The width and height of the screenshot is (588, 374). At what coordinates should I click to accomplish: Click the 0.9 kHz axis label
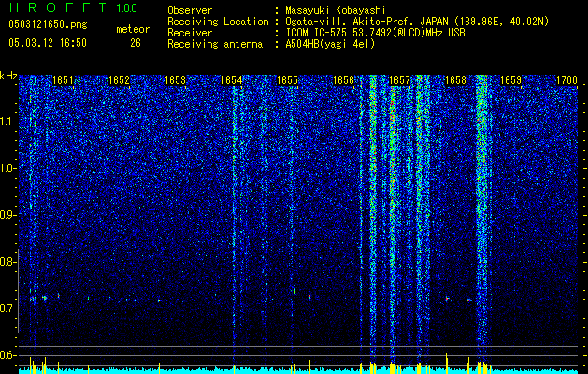8,215
